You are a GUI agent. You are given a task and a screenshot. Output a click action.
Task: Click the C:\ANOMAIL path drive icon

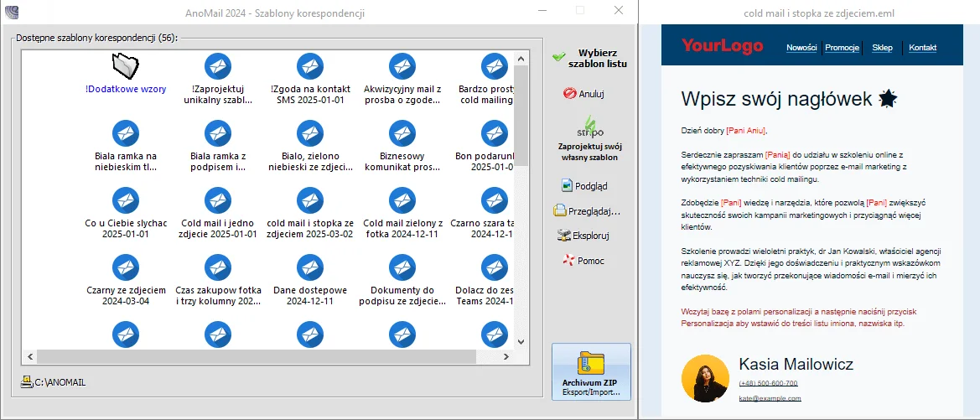click(x=26, y=382)
